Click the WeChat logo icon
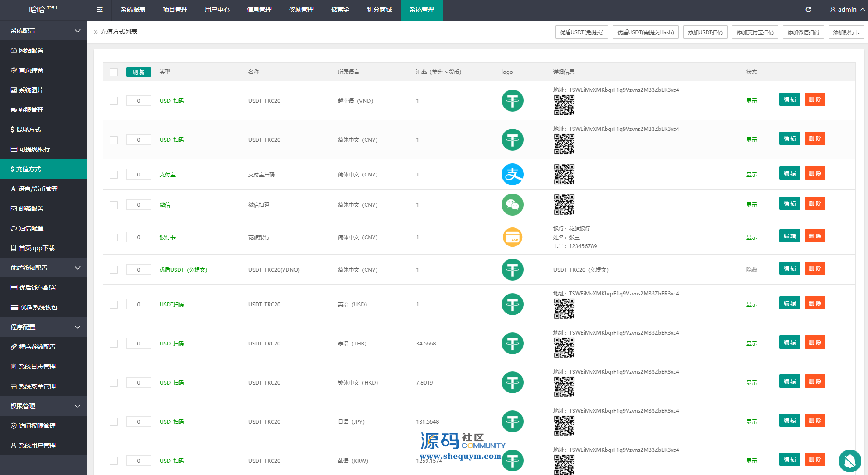This screenshot has height=475, width=868. tap(512, 205)
